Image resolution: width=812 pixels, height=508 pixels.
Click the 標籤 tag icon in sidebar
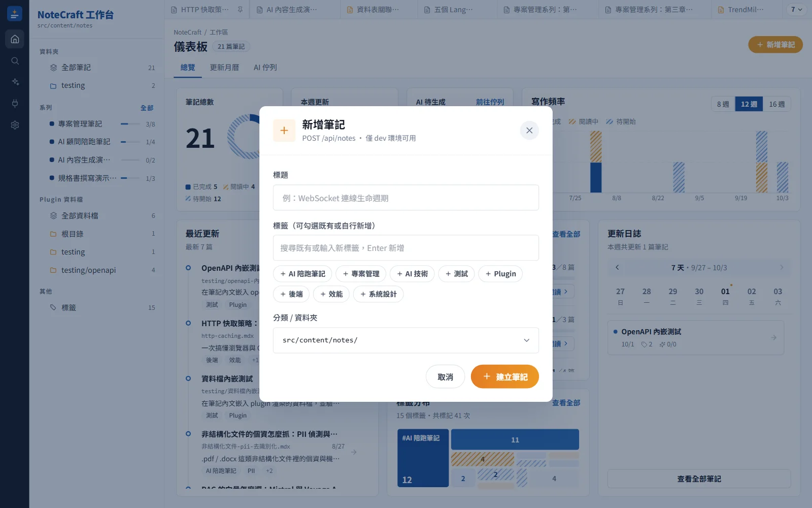point(53,307)
